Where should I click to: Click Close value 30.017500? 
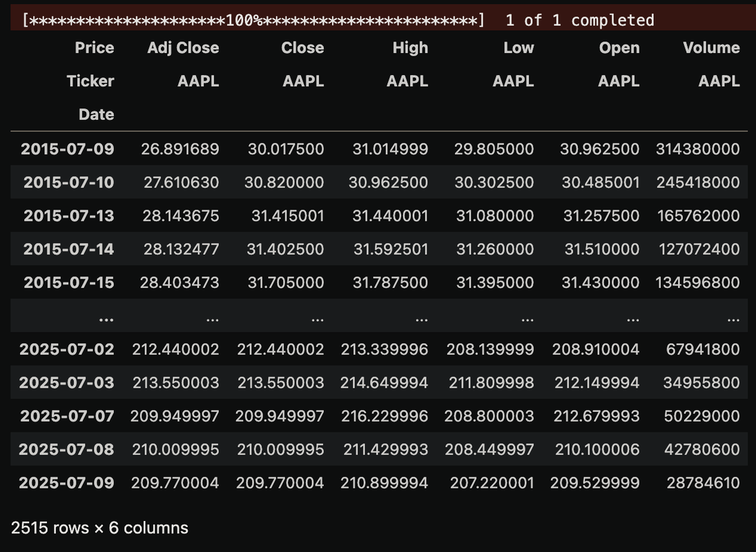coord(286,149)
